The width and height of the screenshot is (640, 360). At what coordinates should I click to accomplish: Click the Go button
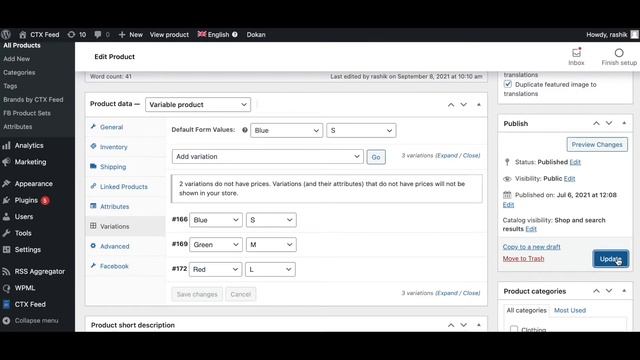[376, 157]
